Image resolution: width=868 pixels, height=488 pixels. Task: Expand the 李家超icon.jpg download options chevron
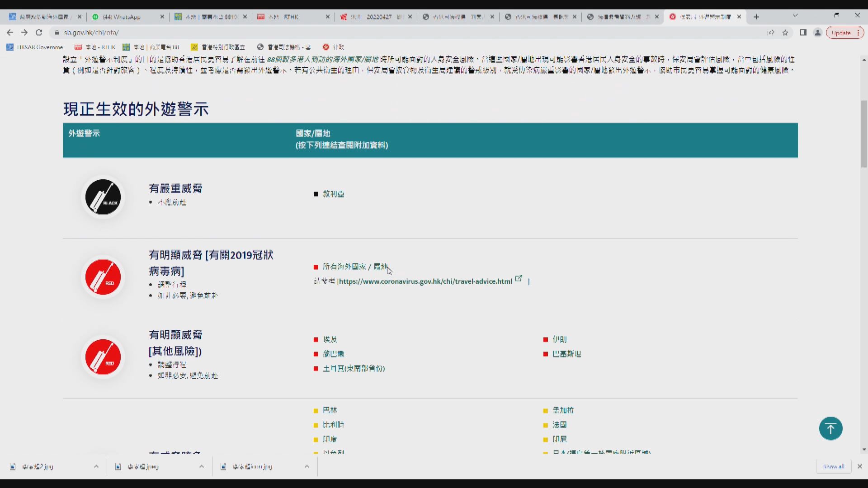(307, 466)
